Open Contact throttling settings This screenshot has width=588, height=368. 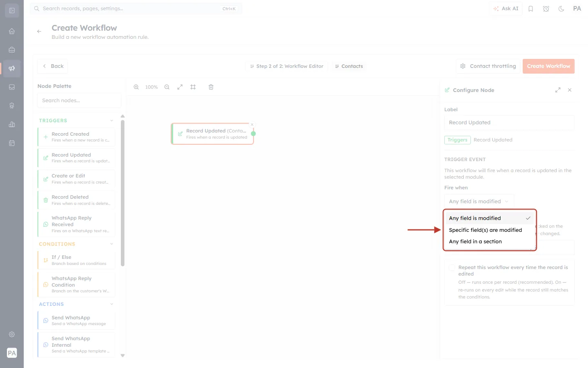(488, 66)
